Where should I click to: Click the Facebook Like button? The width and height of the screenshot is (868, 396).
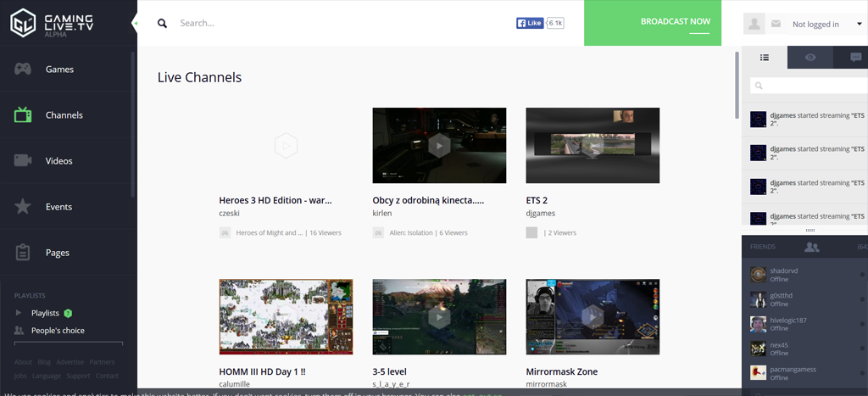[x=530, y=23]
